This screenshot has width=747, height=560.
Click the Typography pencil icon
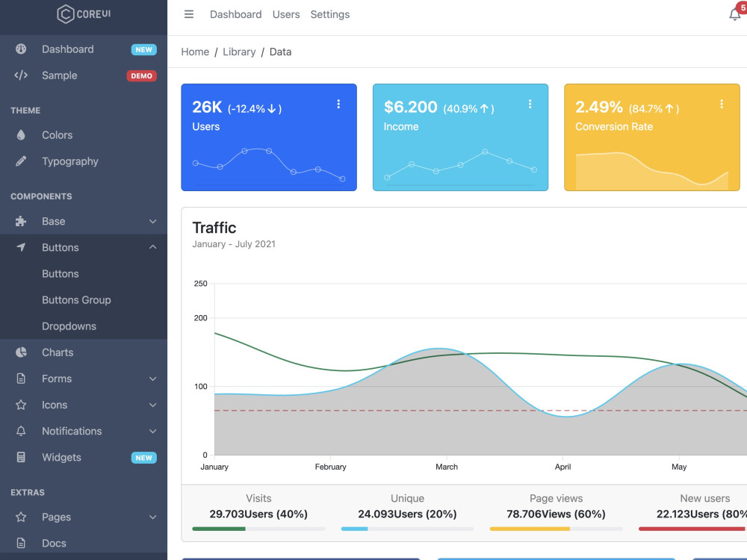point(21,161)
